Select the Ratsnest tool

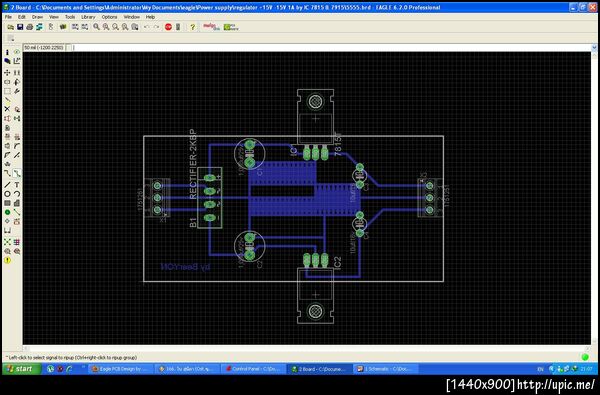[7, 242]
